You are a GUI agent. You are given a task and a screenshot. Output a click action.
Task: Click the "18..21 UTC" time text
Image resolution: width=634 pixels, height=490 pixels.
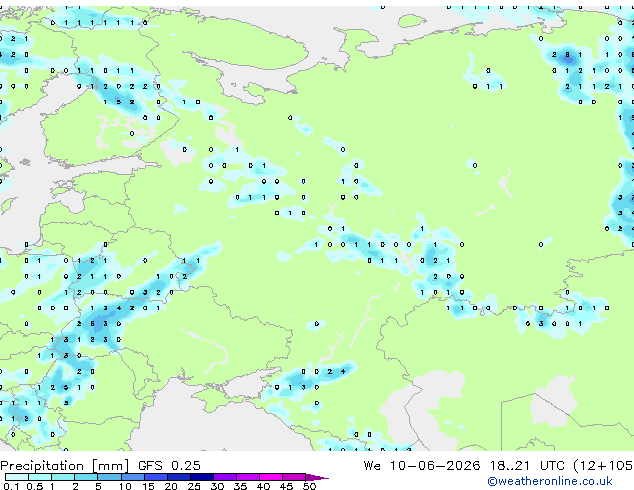pos(527,466)
